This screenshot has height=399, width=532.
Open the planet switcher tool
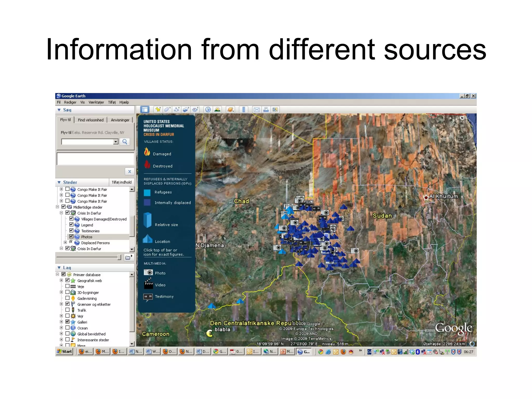point(230,110)
